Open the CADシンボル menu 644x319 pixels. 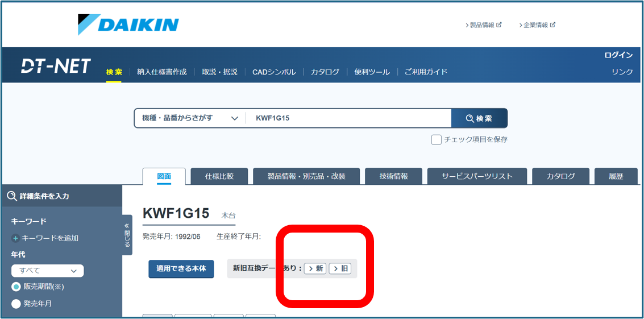tap(274, 72)
